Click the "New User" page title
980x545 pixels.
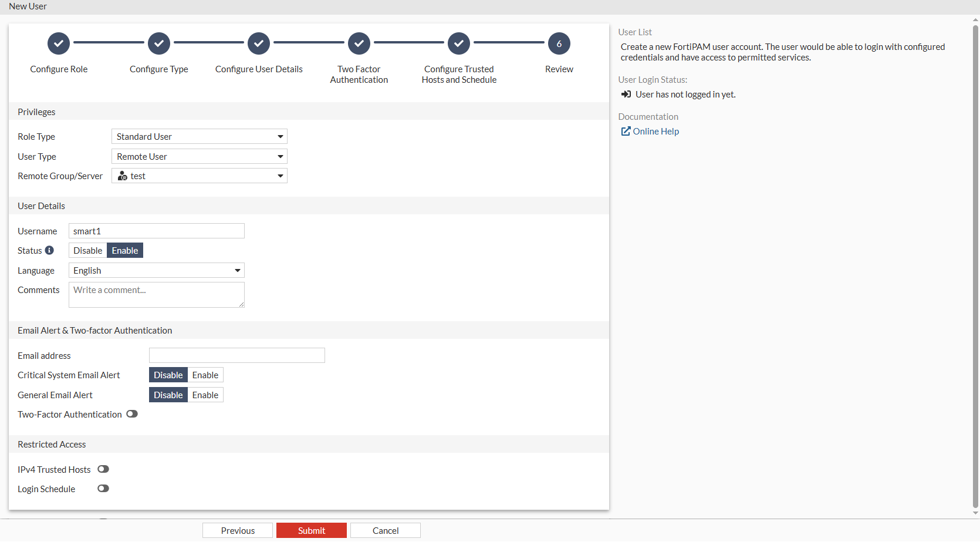click(28, 6)
